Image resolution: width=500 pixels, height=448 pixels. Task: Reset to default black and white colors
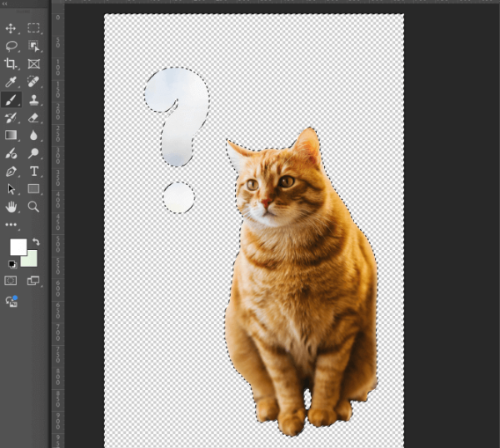(x=12, y=264)
